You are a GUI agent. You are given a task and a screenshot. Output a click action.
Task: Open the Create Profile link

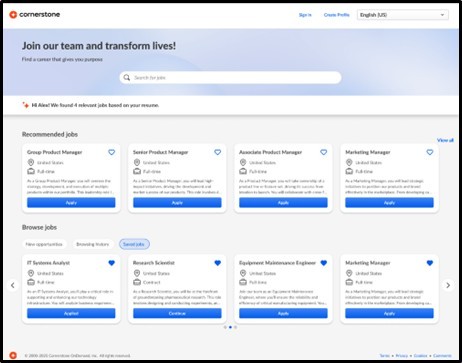pos(337,15)
